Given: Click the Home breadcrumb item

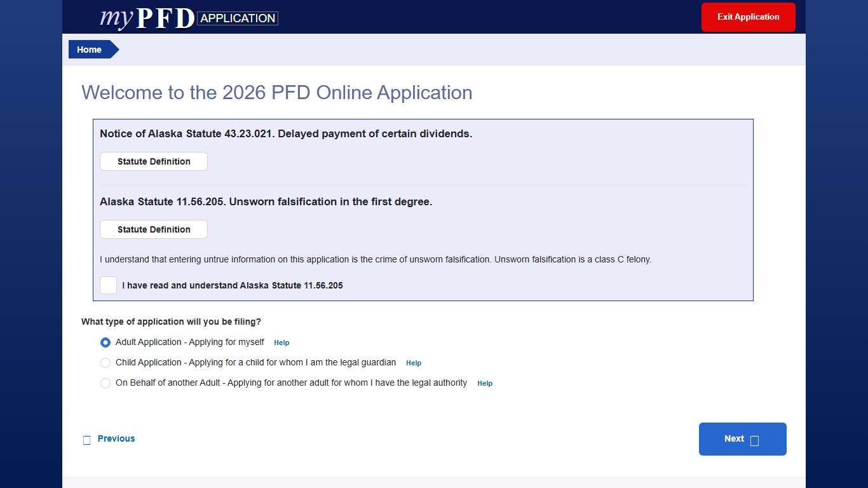Looking at the screenshot, I should point(88,49).
